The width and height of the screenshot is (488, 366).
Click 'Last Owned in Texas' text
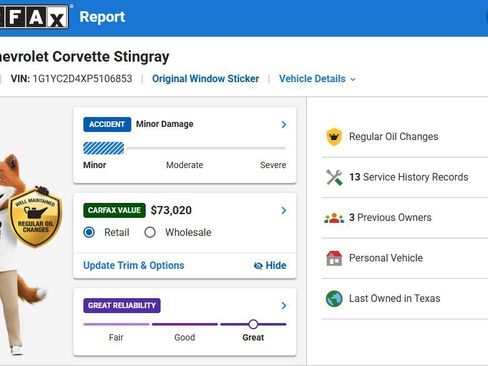pyautogui.click(x=394, y=298)
